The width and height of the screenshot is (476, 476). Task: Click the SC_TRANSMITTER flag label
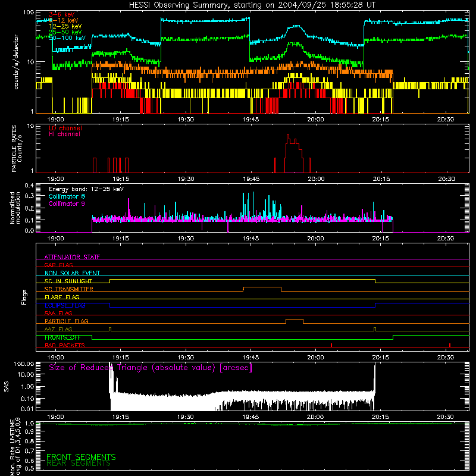pos(69,289)
